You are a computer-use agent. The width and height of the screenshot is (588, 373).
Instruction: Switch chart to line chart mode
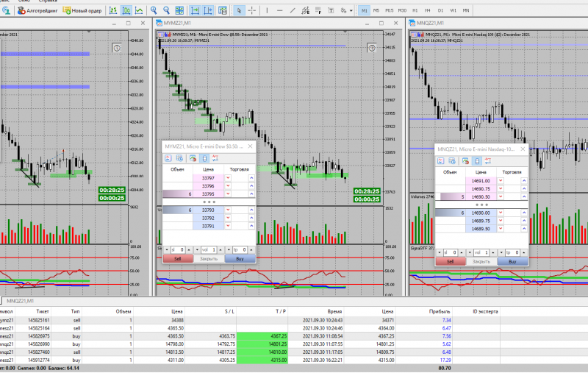coord(139,10)
